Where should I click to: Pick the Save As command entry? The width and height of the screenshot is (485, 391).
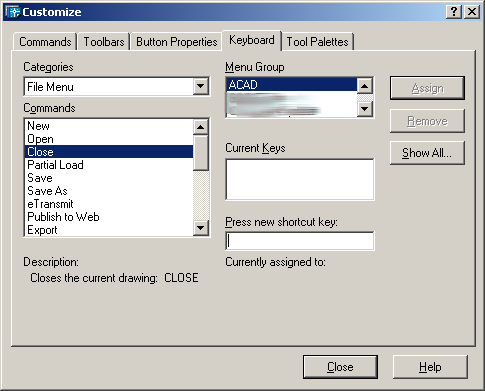pos(109,191)
